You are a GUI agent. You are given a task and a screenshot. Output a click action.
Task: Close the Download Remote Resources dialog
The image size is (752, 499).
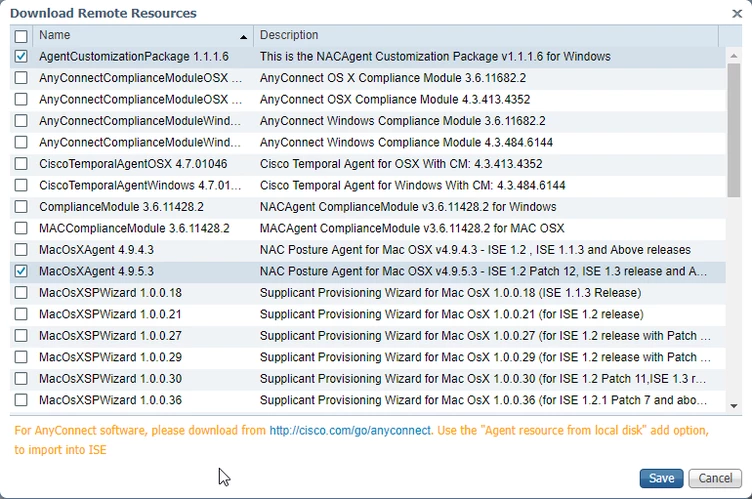click(x=737, y=13)
